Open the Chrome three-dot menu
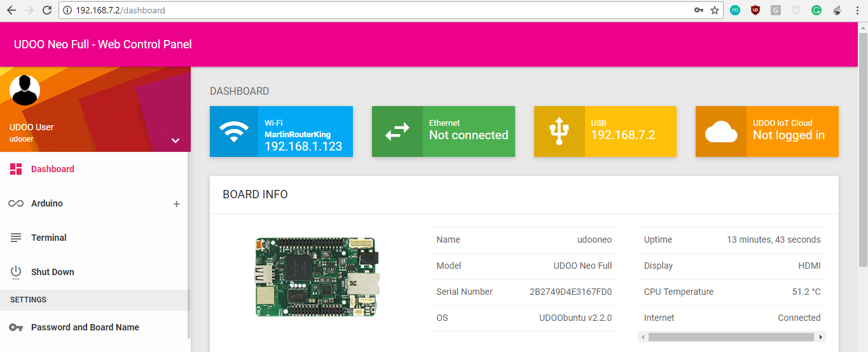868x352 pixels. [856, 10]
